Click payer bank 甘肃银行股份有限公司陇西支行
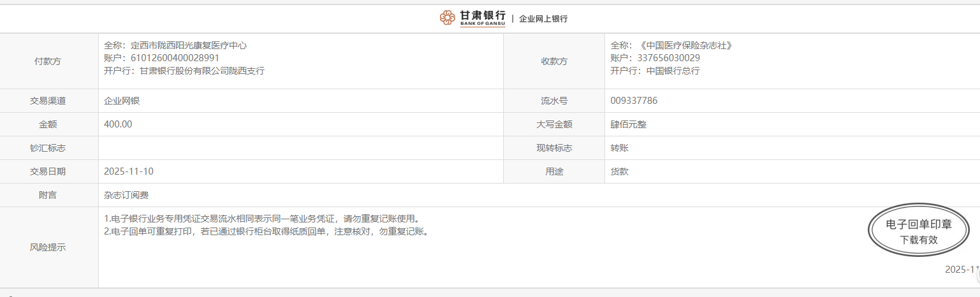 (202, 71)
